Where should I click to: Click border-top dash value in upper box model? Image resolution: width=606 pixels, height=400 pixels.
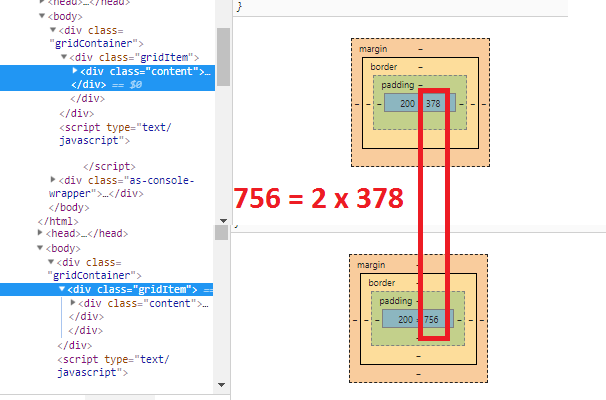pyautogui.click(x=420, y=67)
